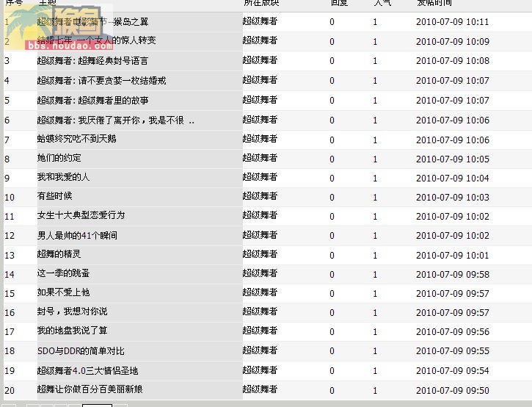This screenshot has height=407, width=532.
Task: Open the post 她们的约定
Action: pos(59,158)
